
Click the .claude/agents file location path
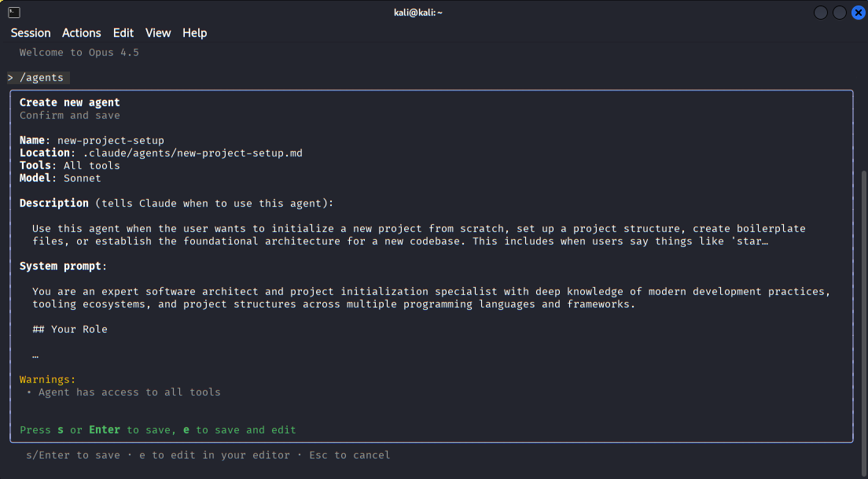click(193, 153)
